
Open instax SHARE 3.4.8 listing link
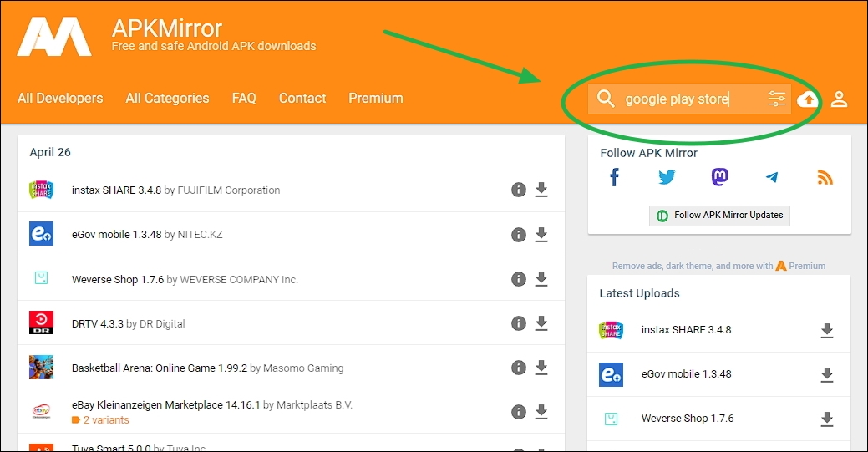[116, 190]
